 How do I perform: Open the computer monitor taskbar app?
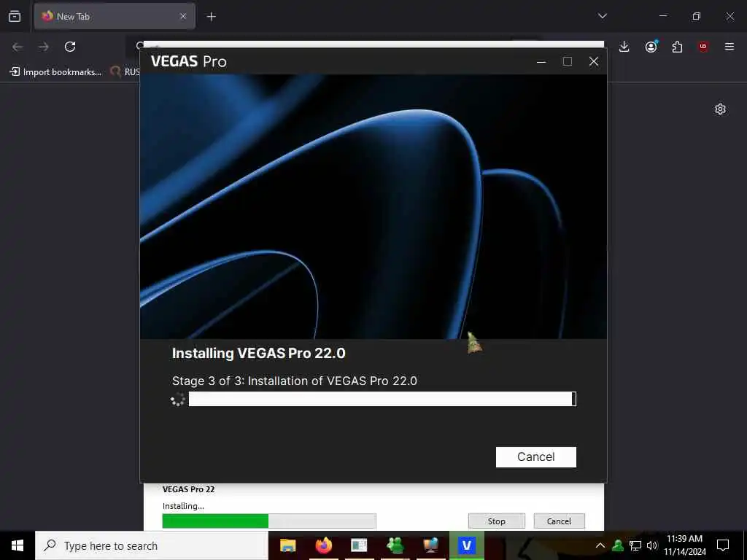tap(430, 545)
